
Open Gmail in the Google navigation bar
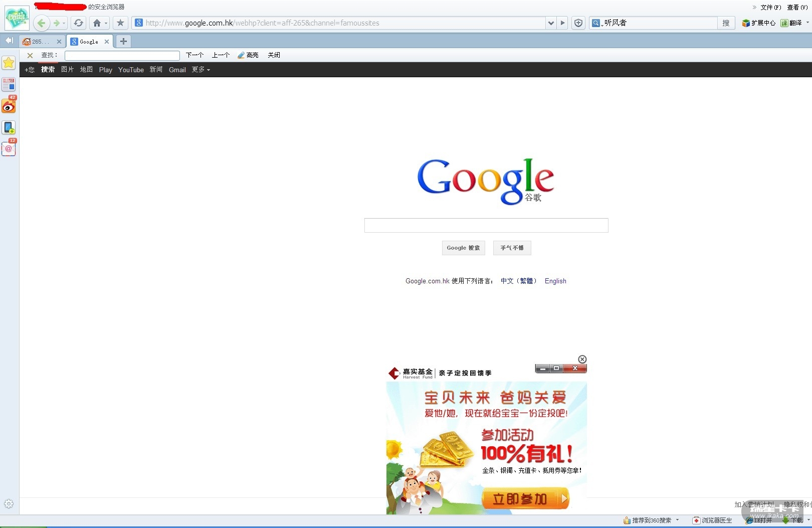point(177,70)
